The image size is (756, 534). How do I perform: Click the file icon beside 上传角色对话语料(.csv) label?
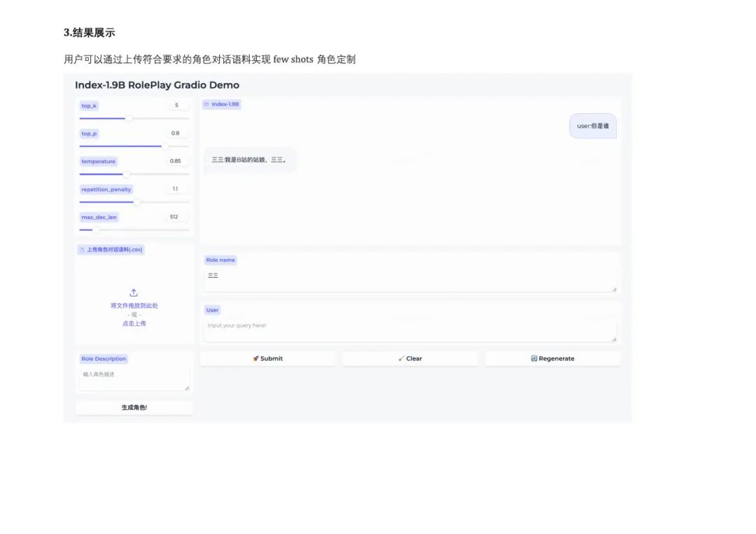[80, 249]
